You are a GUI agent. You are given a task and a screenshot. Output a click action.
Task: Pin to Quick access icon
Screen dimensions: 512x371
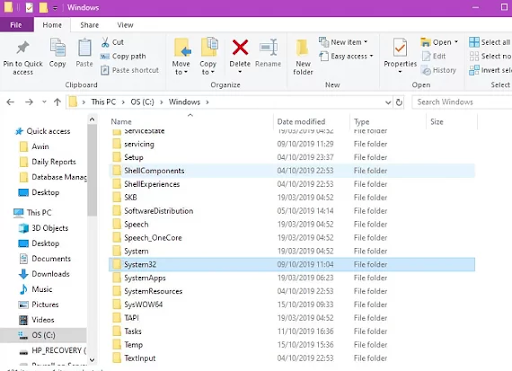(x=23, y=48)
